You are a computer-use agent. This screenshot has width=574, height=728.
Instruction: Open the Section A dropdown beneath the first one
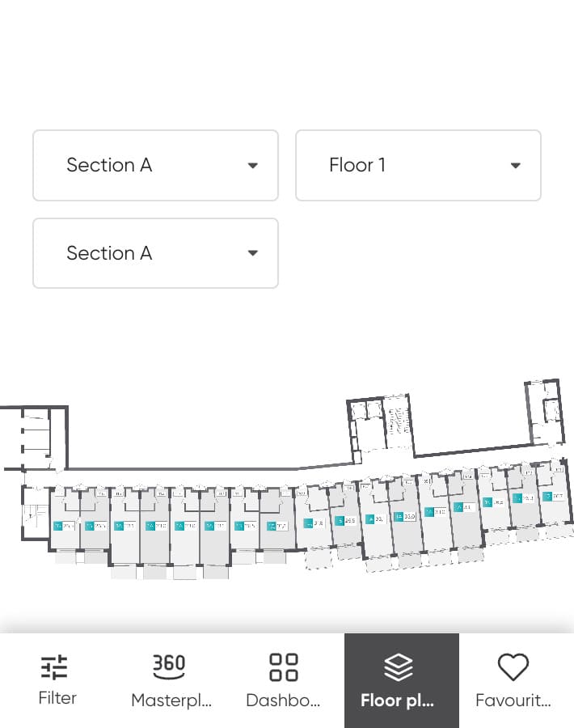click(155, 253)
